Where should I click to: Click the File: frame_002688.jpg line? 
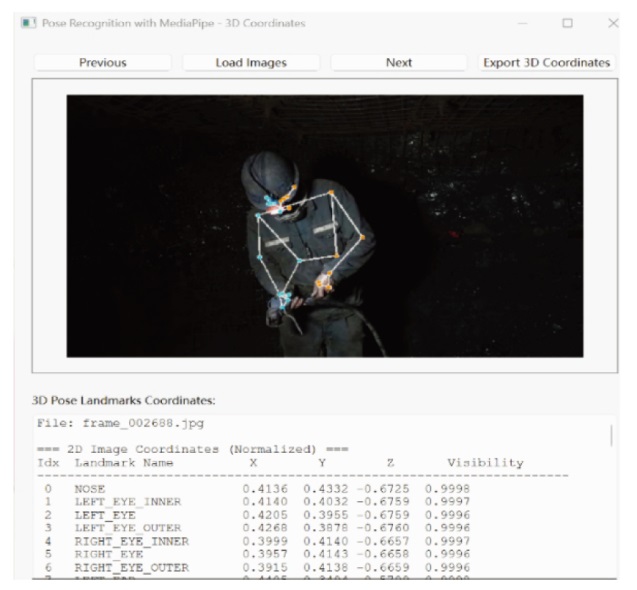120,423
